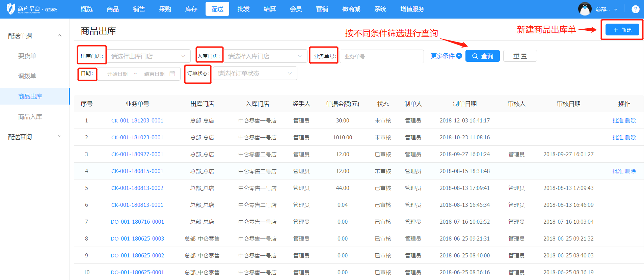Focus the 业务单号 input field
Viewport: 644px width, 280px height.
pyautogui.click(x=381, y=56)
